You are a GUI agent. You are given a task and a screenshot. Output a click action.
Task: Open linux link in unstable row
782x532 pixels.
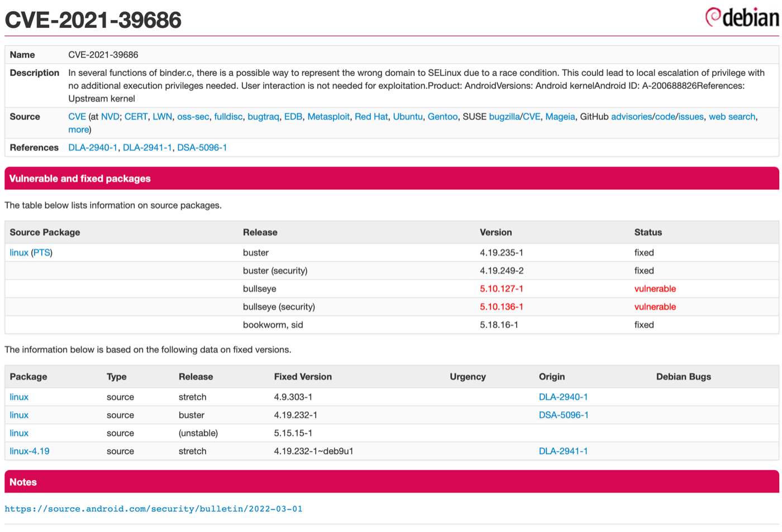[x=19, y=433]
